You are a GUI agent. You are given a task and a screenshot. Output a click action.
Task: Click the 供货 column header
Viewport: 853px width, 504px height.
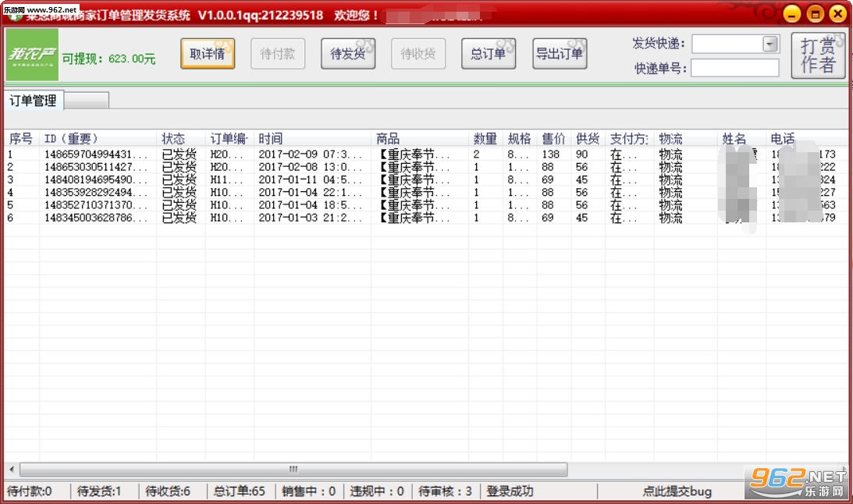tap(588, 139)
